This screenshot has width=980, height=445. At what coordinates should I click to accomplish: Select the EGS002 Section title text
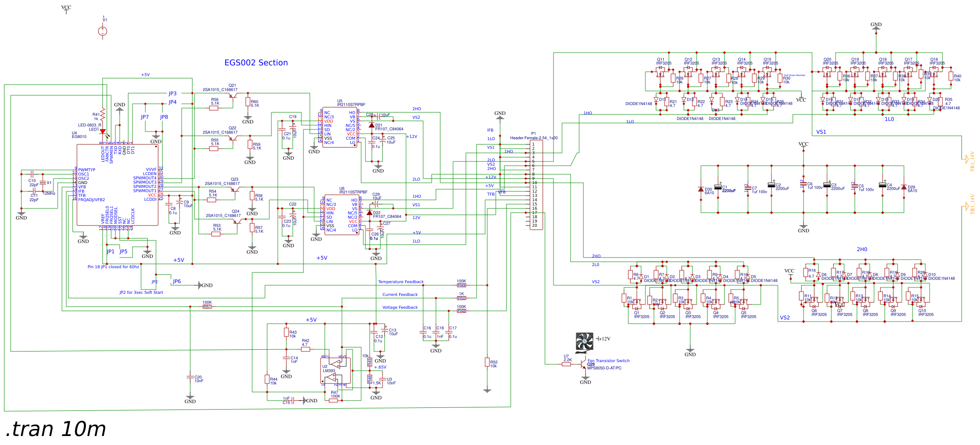click(256, 63)
